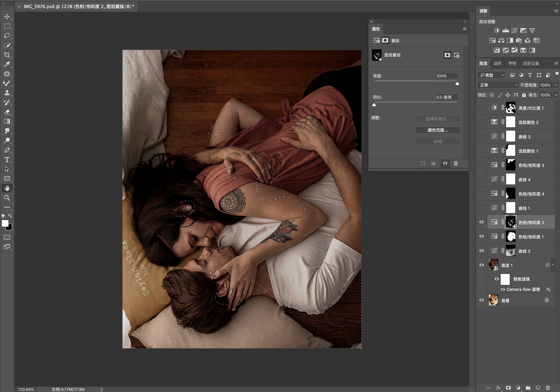The height and width of the screenshot is (392, 560).
Task: Select the Crop tool
Action: click(x=7, y=55)
